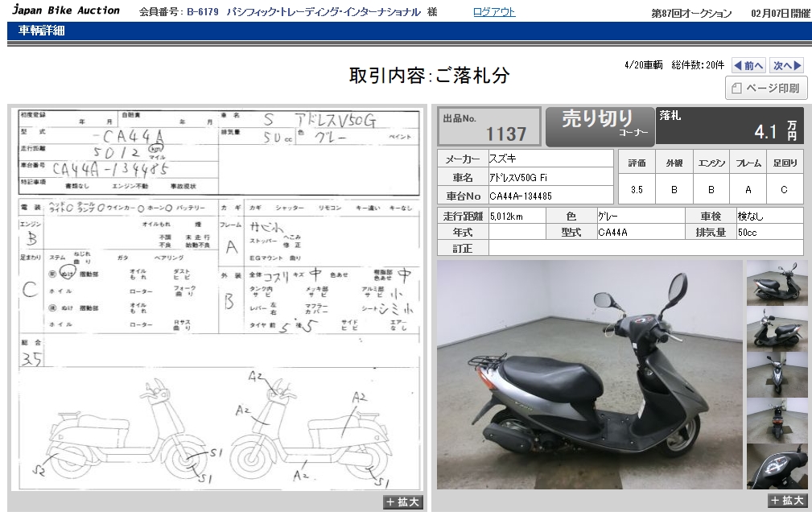Click the overall grade 3.5 cell

tap(637, 189)
